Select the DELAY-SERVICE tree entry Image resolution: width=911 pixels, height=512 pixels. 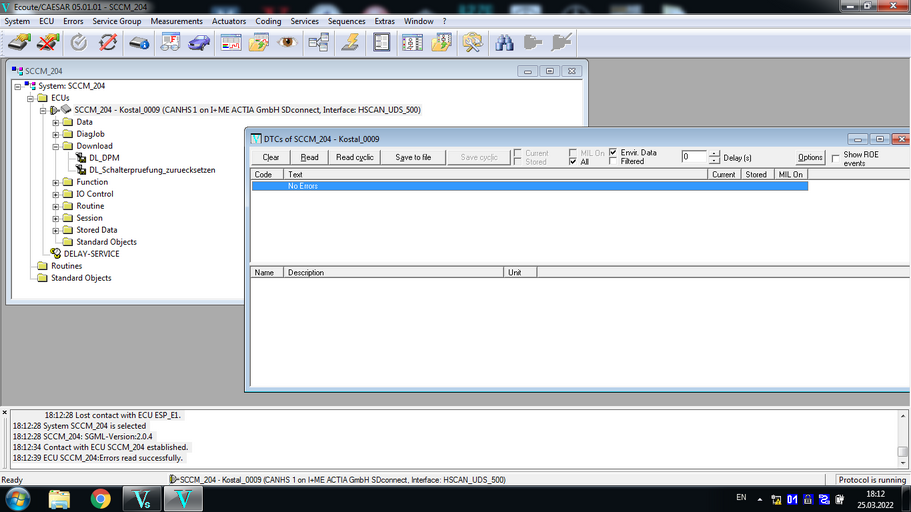coord(91,254)
